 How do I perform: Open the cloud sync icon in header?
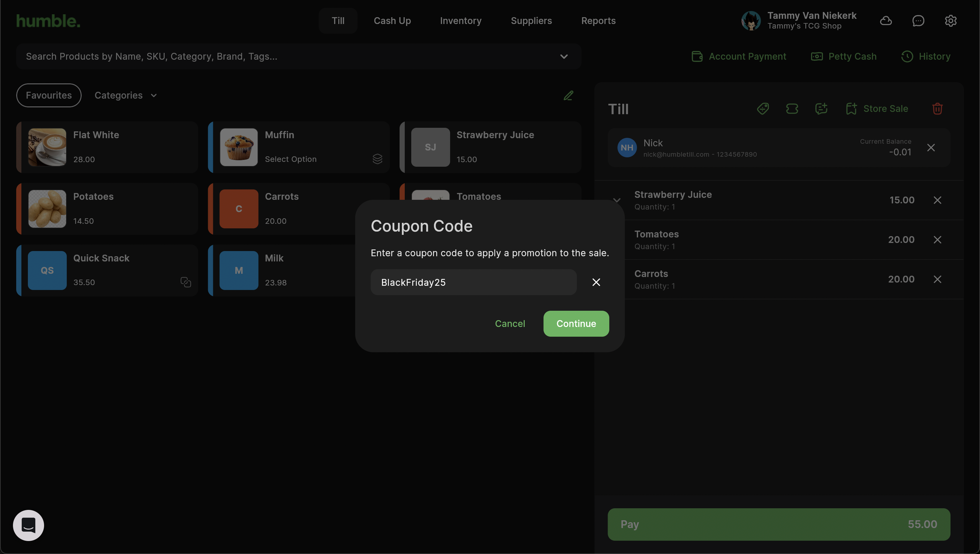point(886,20)
